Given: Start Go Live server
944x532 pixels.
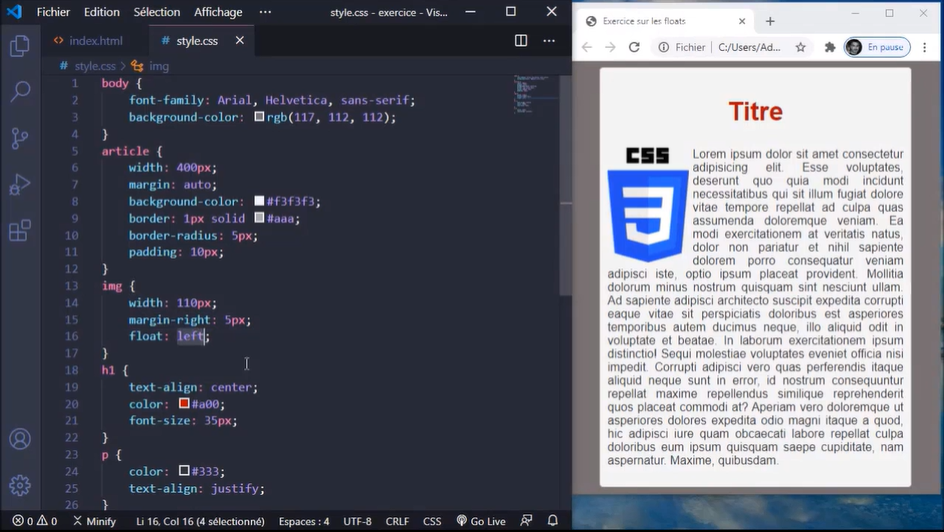Looking at the screenshot, I should tap(481, 521).
